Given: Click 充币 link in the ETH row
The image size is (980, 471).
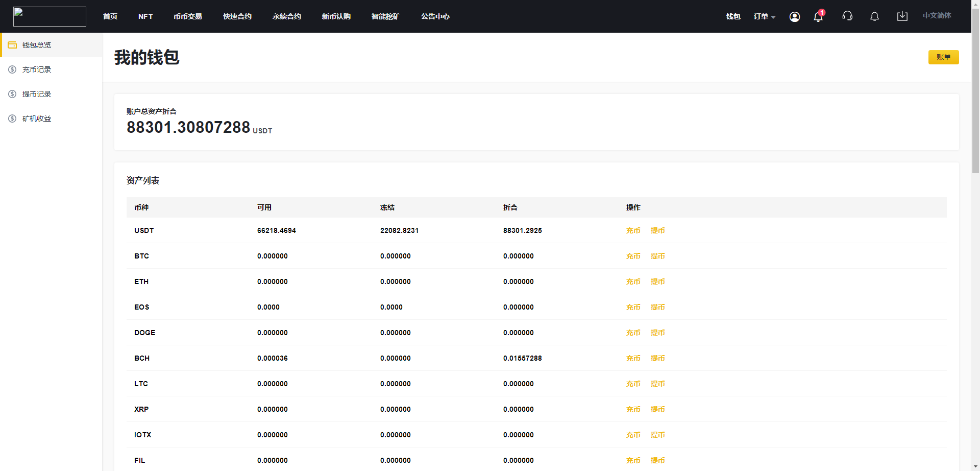Looking at the screenshot, I should pos(633,281).
